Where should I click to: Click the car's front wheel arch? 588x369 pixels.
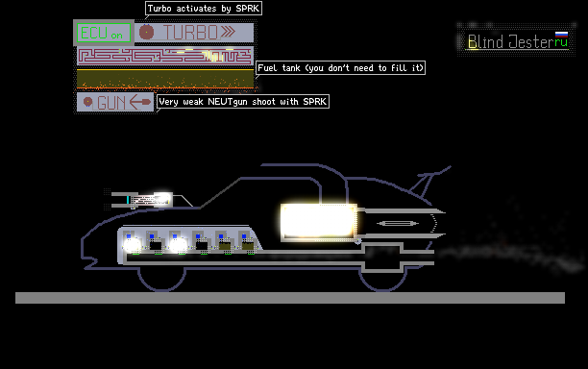coord(161,279)
